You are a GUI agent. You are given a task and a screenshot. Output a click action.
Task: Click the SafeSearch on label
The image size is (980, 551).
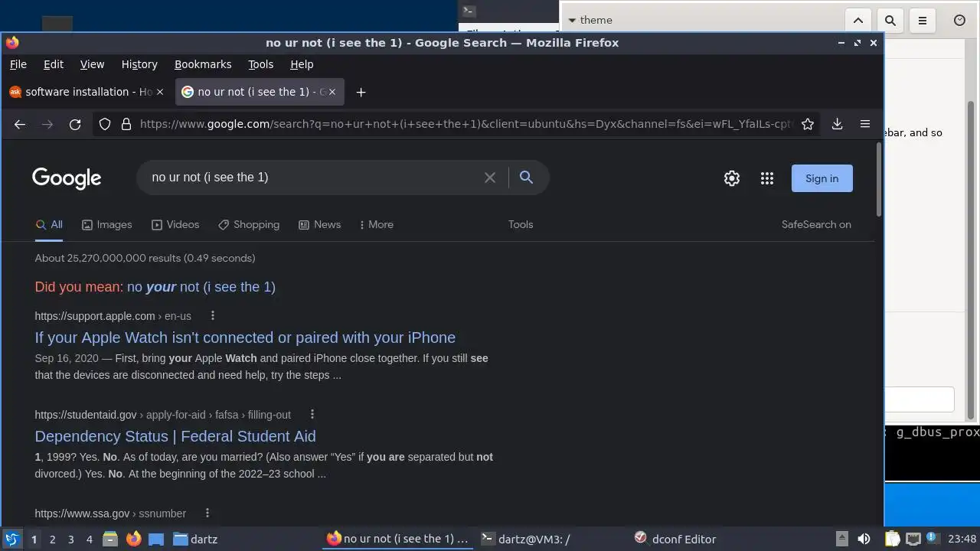click(816, 224)
